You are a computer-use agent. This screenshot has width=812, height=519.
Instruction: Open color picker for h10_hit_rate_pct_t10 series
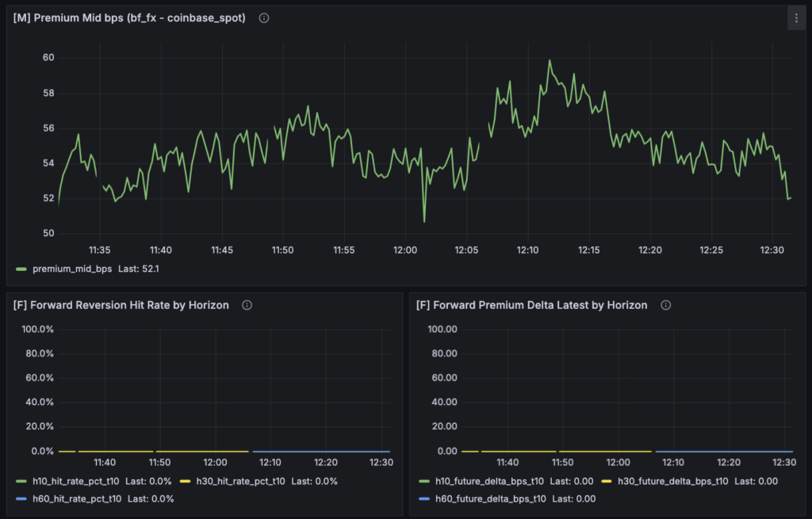[x=21, y=481]
